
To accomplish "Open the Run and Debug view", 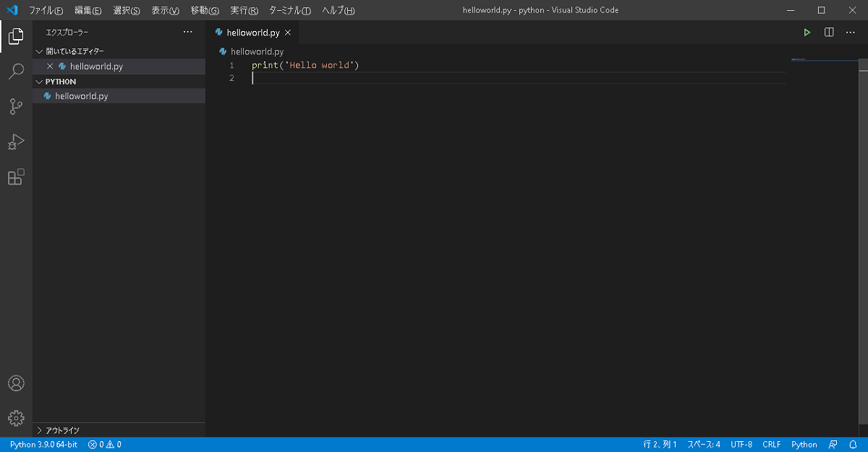I will 16,142.
